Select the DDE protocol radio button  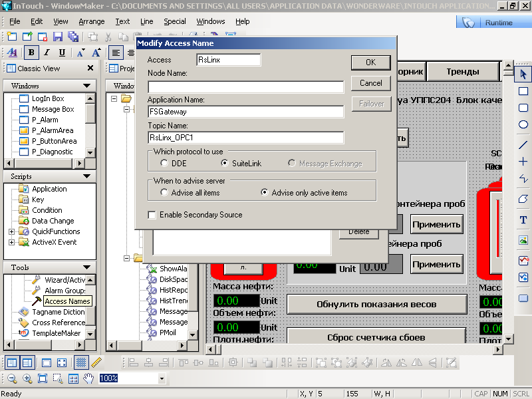coord(164,163)
